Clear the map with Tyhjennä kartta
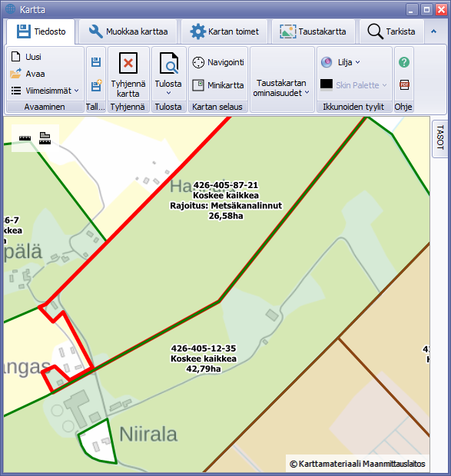 click(128, 75)
